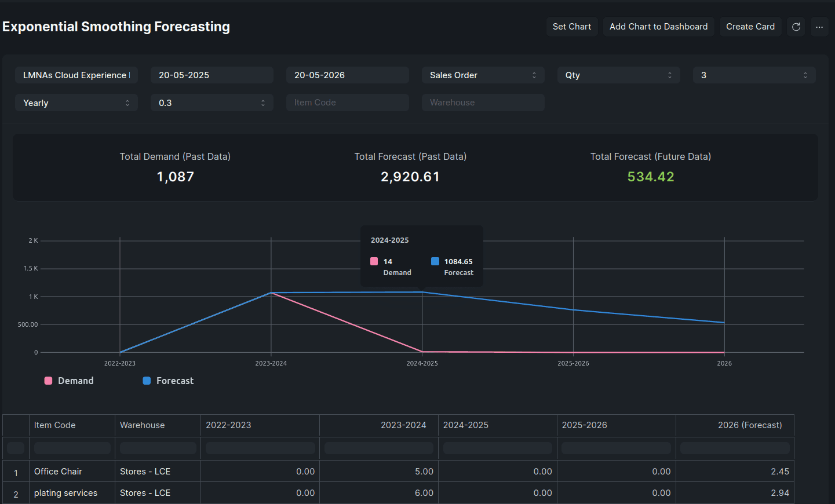This screenshot has height=504, width=835.
Task: Toggle Forecast series via blue legend
Action: point(168,381)
